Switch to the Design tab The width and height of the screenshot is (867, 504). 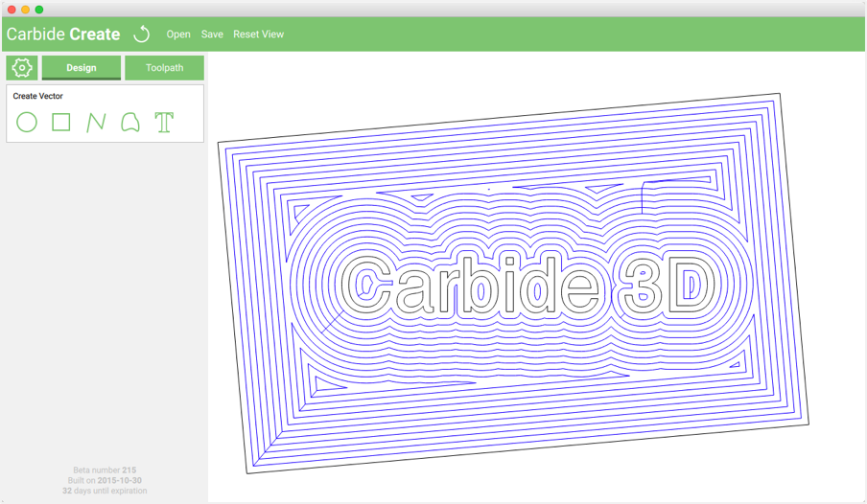pos(82,67)
